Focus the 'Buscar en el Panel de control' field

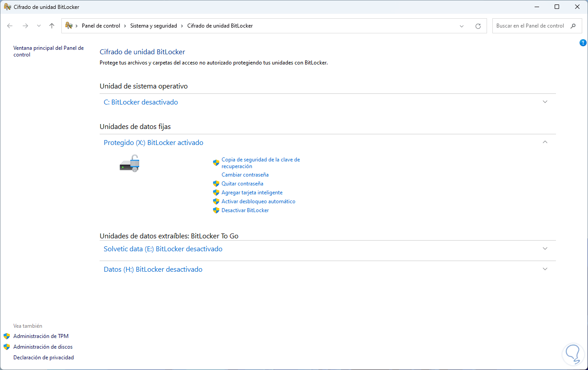[537, 26]
